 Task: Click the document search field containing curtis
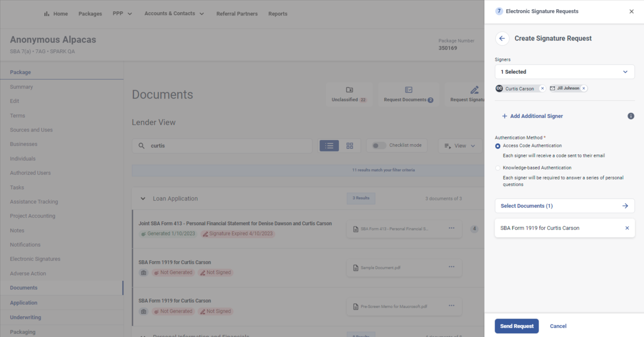pos(222,146)
